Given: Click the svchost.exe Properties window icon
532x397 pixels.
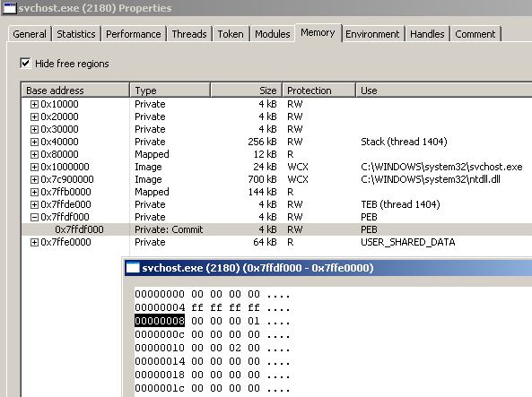Looking at the screenshot, I should tap(10, 7).
